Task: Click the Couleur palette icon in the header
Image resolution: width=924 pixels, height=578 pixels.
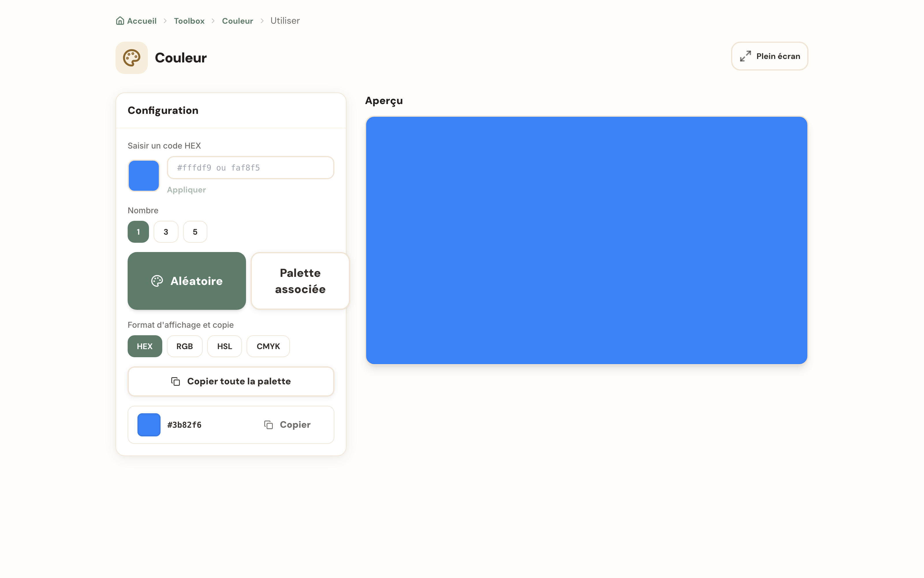Action: coord(132,58)
